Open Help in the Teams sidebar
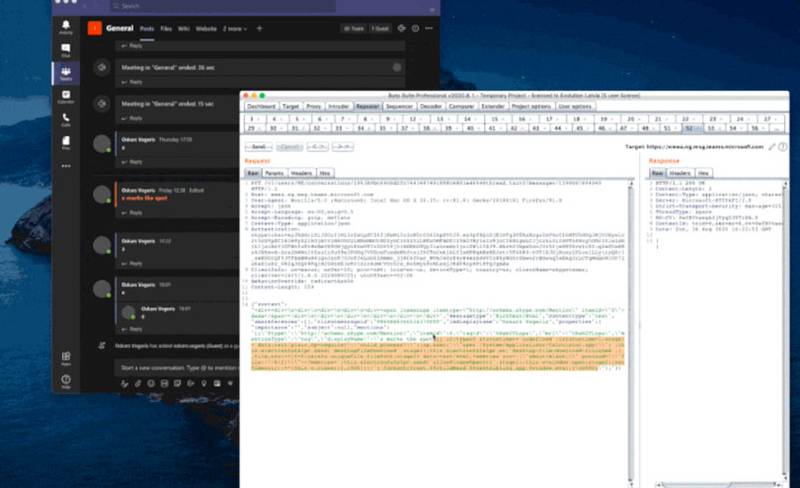Image resolution: width=800 pixels, height=488 pixels. click(x=66, y=381)
